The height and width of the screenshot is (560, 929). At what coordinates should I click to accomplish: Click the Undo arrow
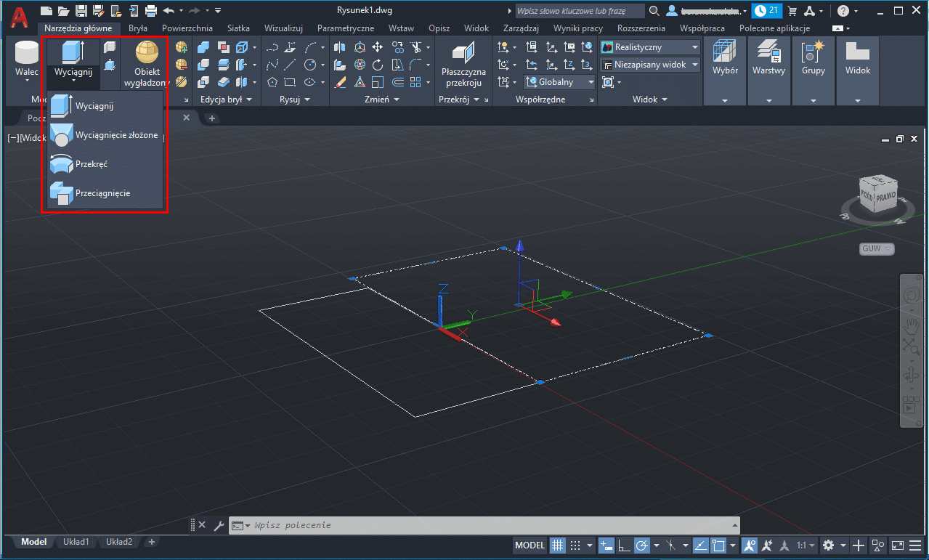[x=169, y=11]
